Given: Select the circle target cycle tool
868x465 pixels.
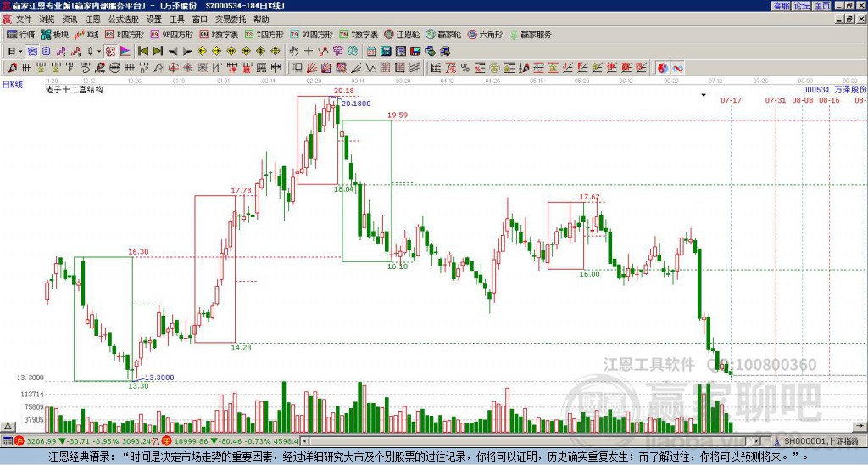Looking at the screenshot, I should point(173,68).
